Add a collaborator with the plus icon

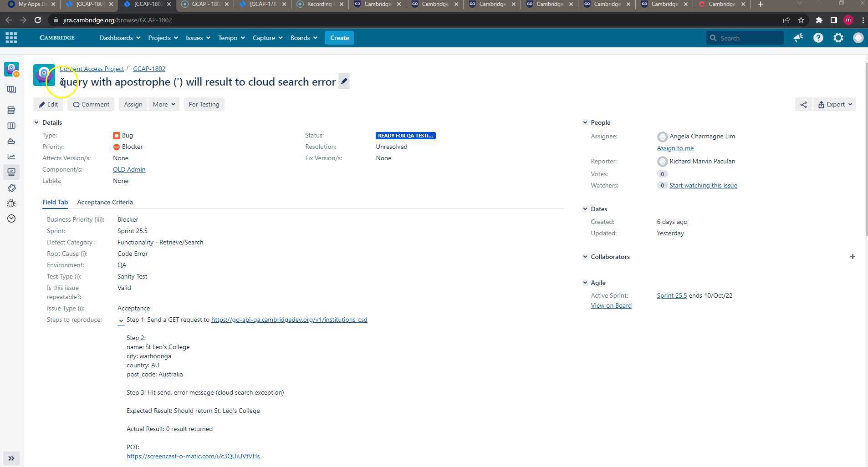coord(853,257)
